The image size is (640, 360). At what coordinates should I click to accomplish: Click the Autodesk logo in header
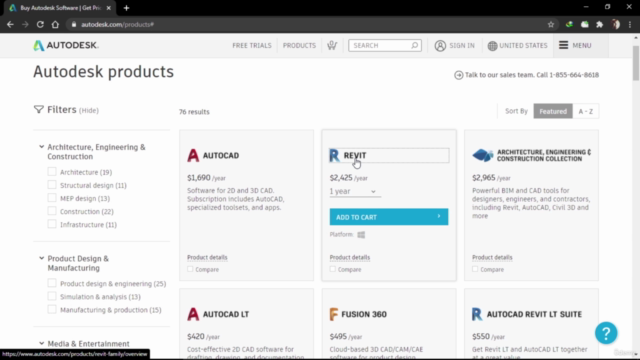[x=66, y=45]
